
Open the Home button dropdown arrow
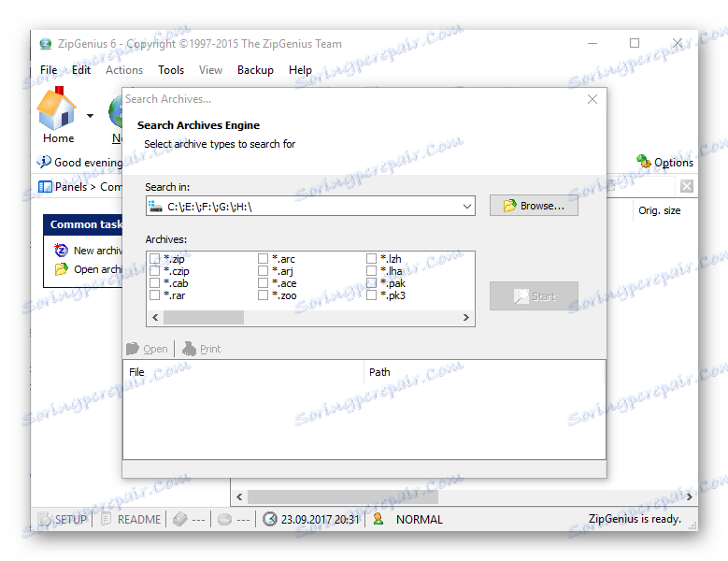(x=90, y=116)
